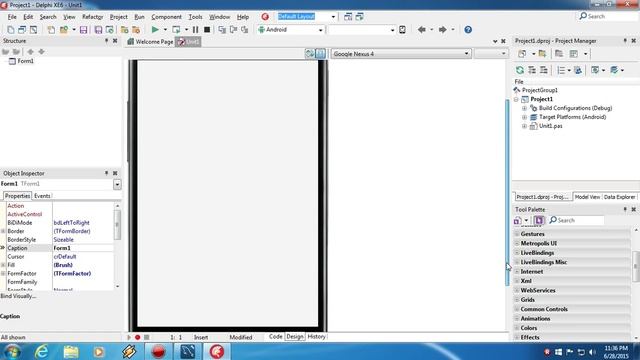Click the Windows Start button
640x360 pixels.
tap(12, 351)
